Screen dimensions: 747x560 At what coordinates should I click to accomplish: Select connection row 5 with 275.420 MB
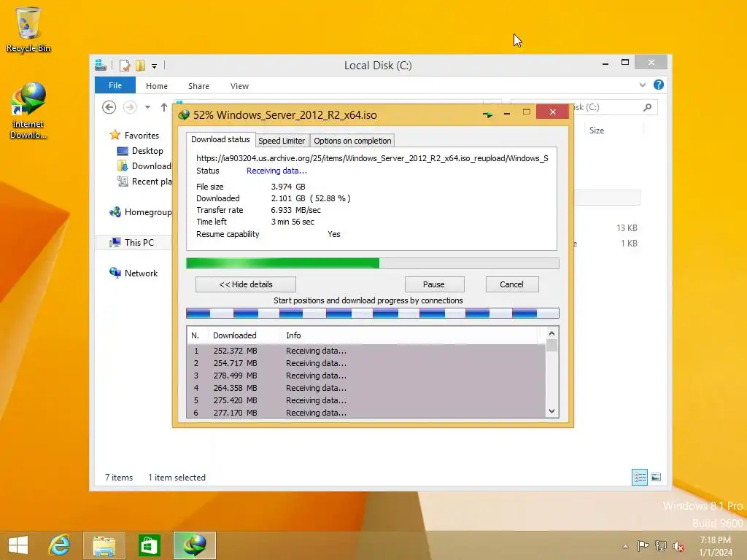pos(366,400)
